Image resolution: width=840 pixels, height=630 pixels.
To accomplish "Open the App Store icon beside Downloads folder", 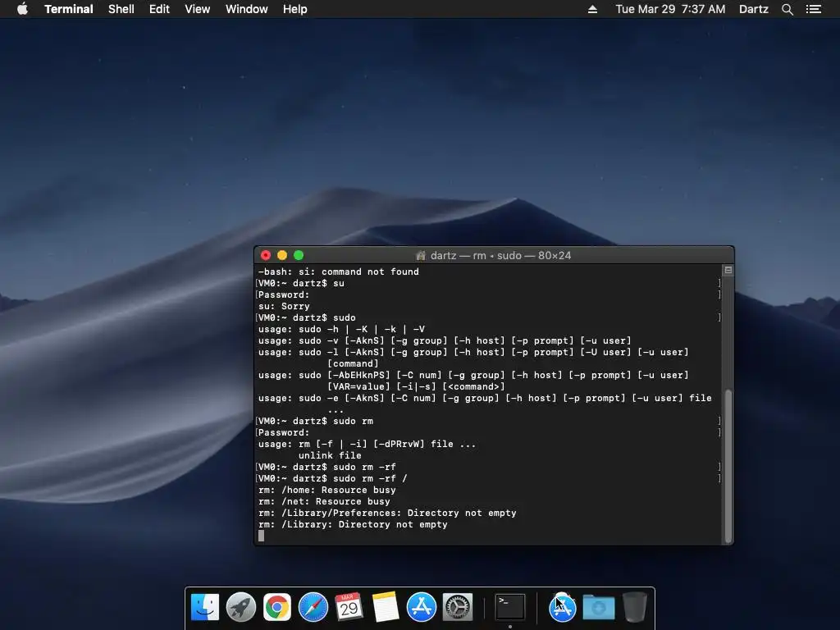I will (x=563, y=607).
